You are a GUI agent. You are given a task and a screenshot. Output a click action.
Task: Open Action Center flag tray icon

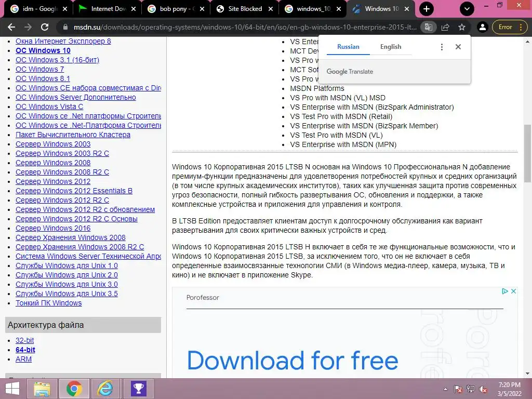pos(458,389)
